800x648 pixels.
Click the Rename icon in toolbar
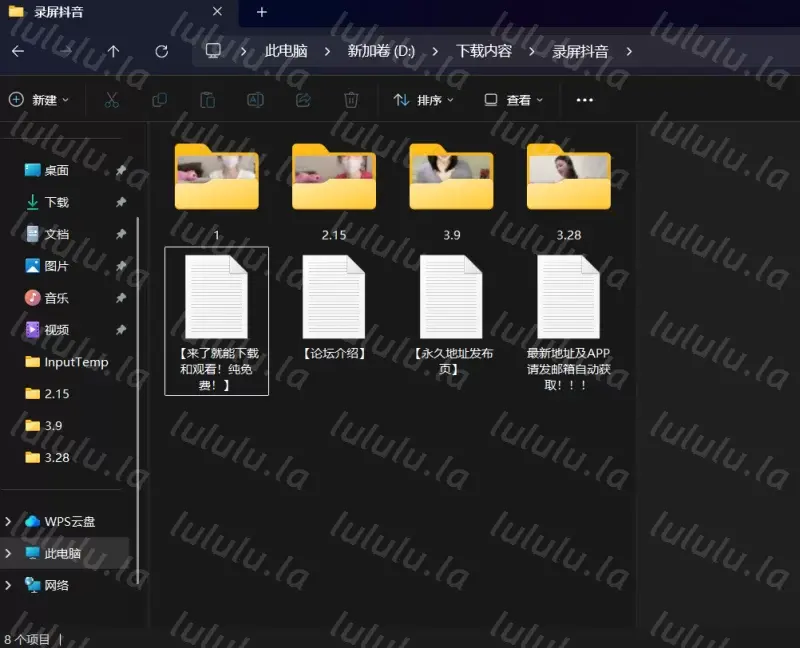click(255, 100)
